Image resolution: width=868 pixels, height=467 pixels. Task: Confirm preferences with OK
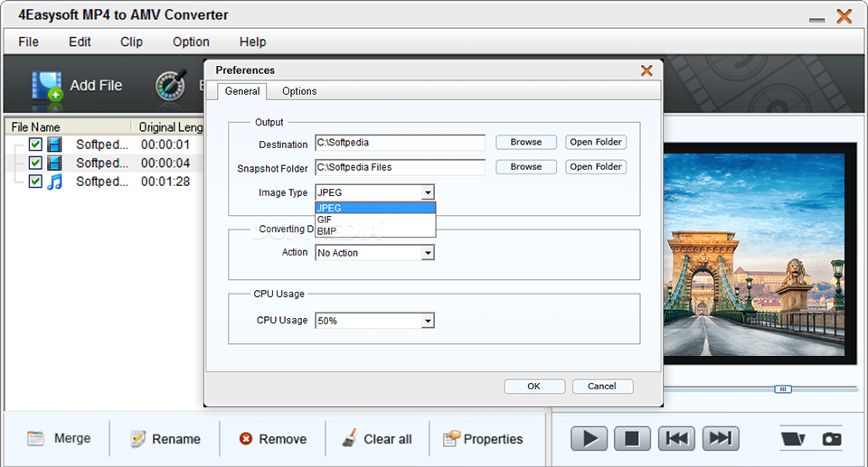point(534,387)
